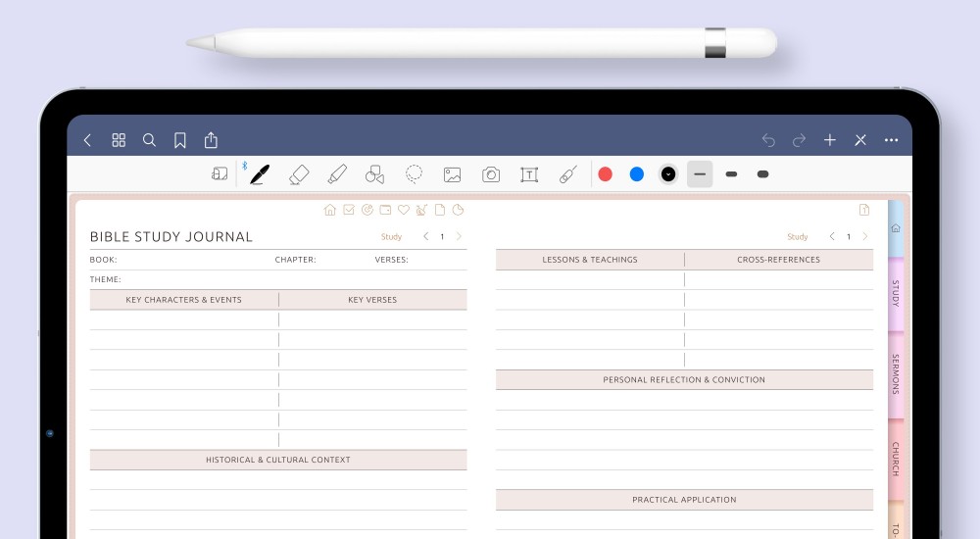Go to next Study page on left

coord(459,236)
